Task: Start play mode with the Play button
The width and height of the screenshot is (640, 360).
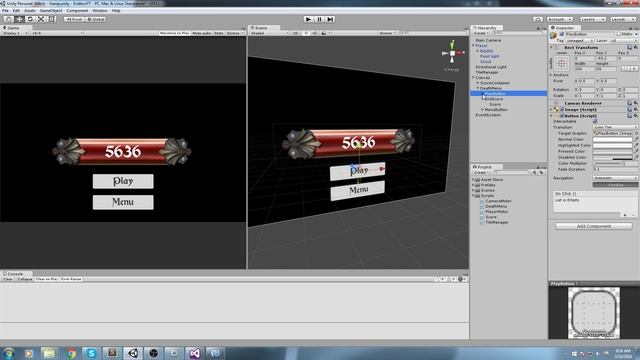Action: pos(309,19)
